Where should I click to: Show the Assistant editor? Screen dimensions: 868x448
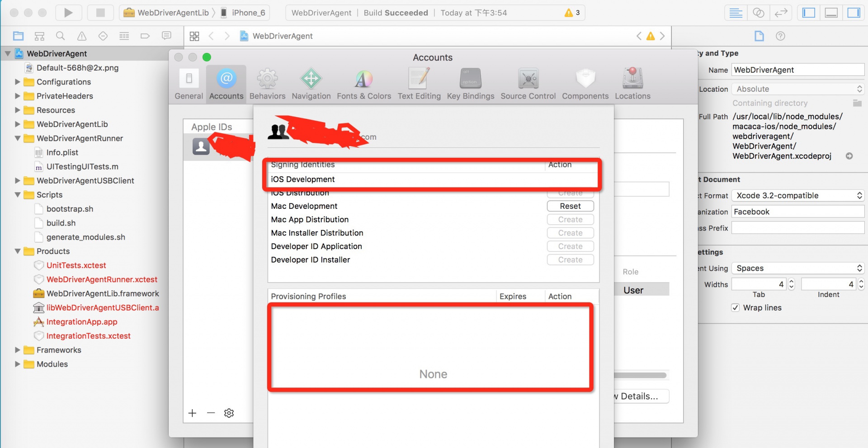click(759, 13)
